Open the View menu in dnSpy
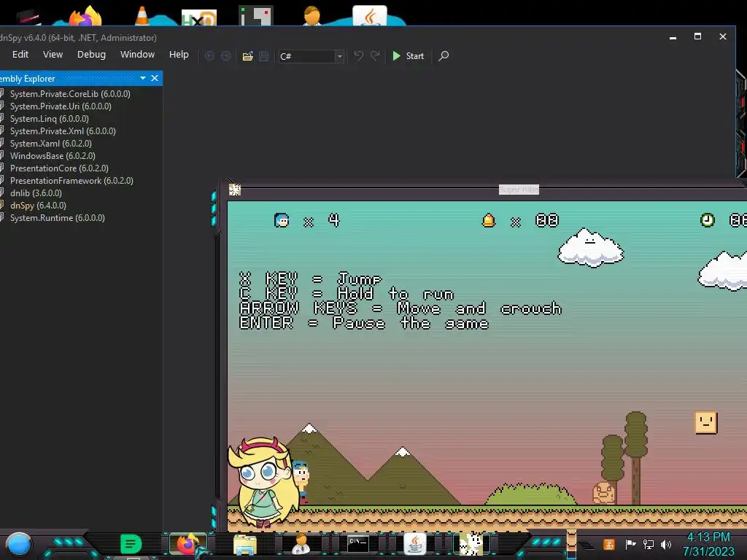The image size is (747, 560). tap(53, 55)
